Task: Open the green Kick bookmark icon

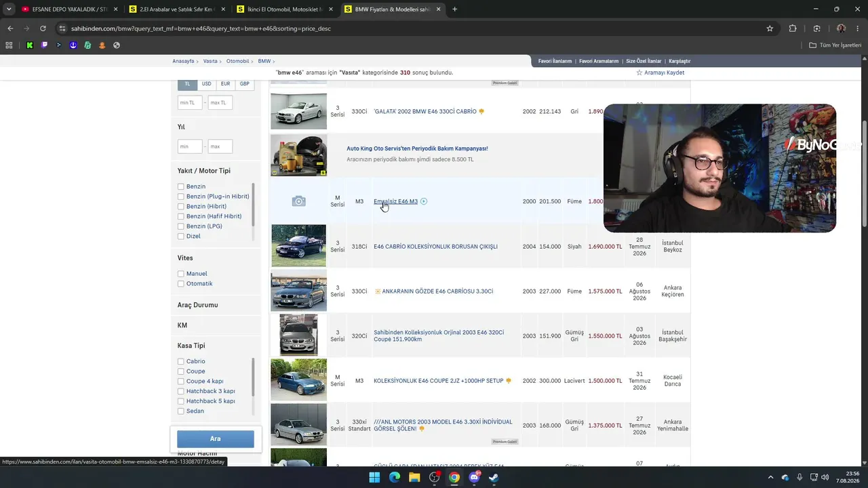Action: pos(30,45)
